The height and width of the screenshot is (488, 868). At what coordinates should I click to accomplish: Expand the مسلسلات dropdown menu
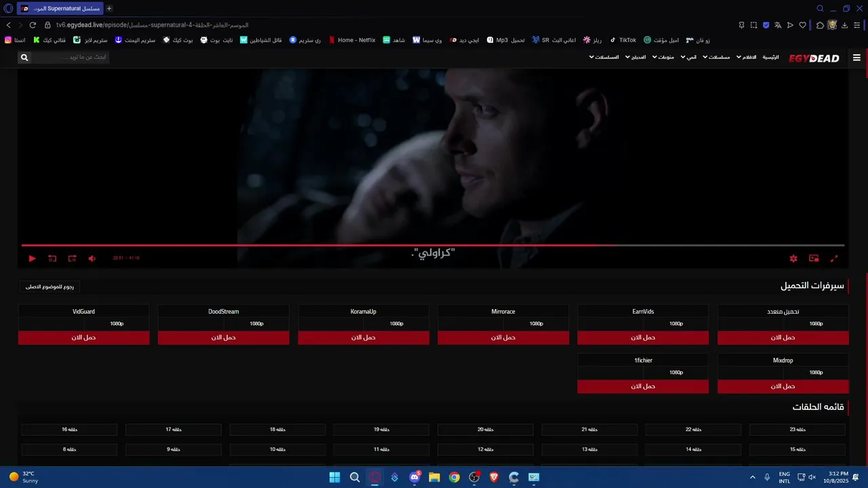click(x=716, y=58)
